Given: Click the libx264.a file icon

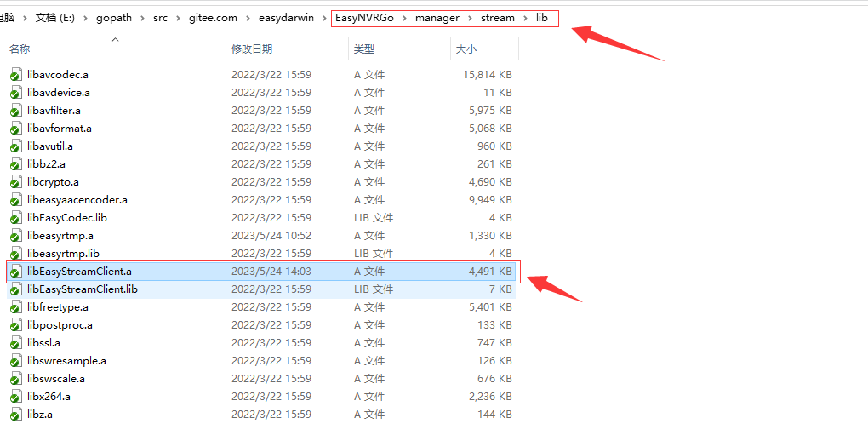Looking at the screenshot, I should click(16, 397).
